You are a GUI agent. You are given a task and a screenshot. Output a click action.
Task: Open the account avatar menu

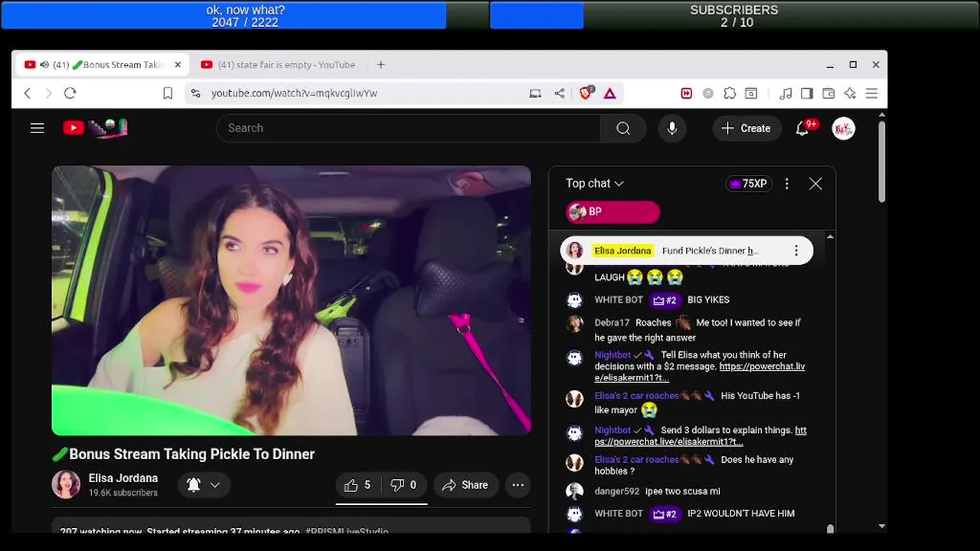click(x=843, y=129)
